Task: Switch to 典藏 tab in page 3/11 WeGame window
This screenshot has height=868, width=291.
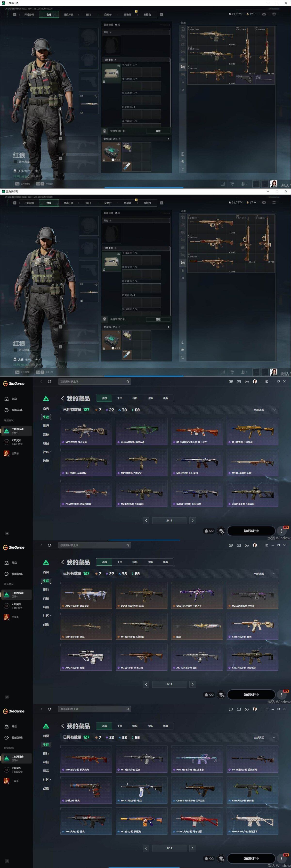Action: pos(165,726)
